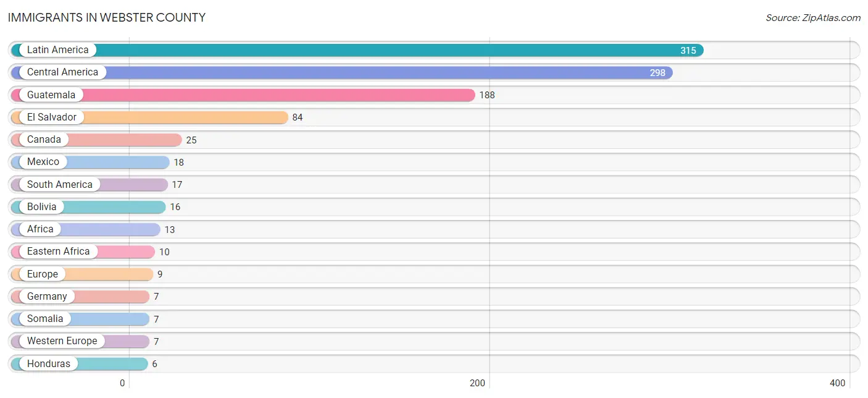Click the Honduras label

[x=49, y=363]
